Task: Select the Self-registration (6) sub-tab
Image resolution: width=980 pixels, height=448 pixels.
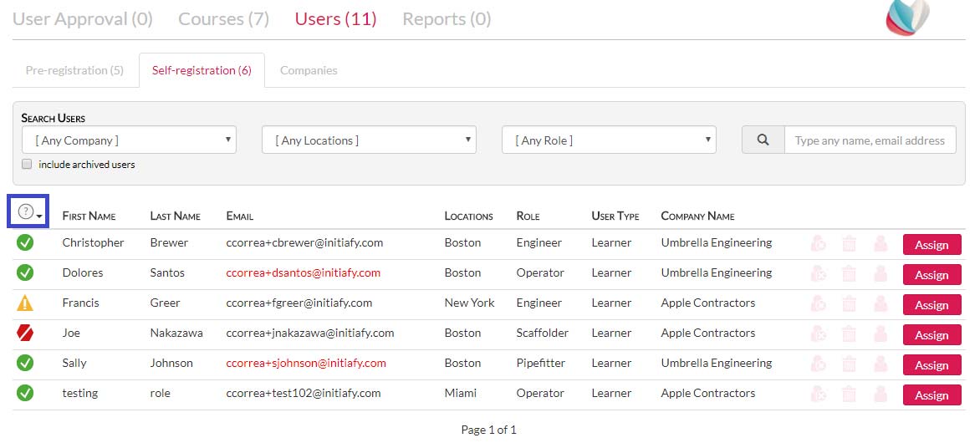Action: tap(202, 70)
